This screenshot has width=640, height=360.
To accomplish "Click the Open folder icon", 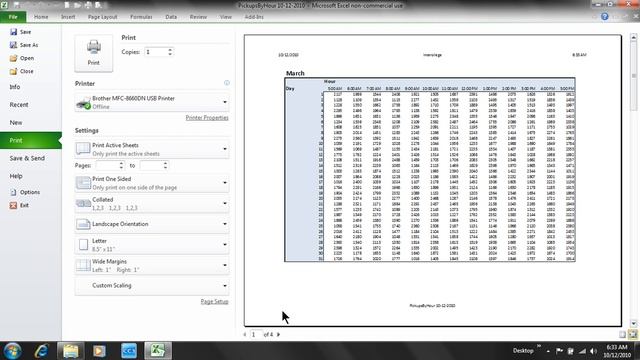I will [13, 58].
